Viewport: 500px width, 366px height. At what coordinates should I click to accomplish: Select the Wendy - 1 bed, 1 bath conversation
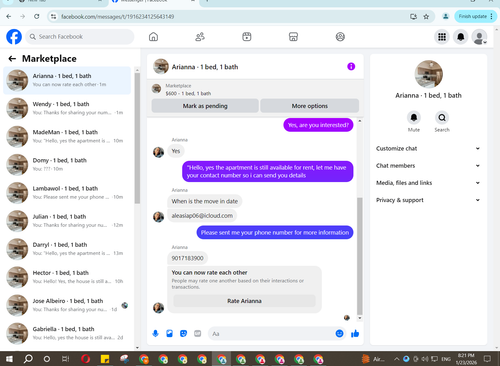coord(67,108)
